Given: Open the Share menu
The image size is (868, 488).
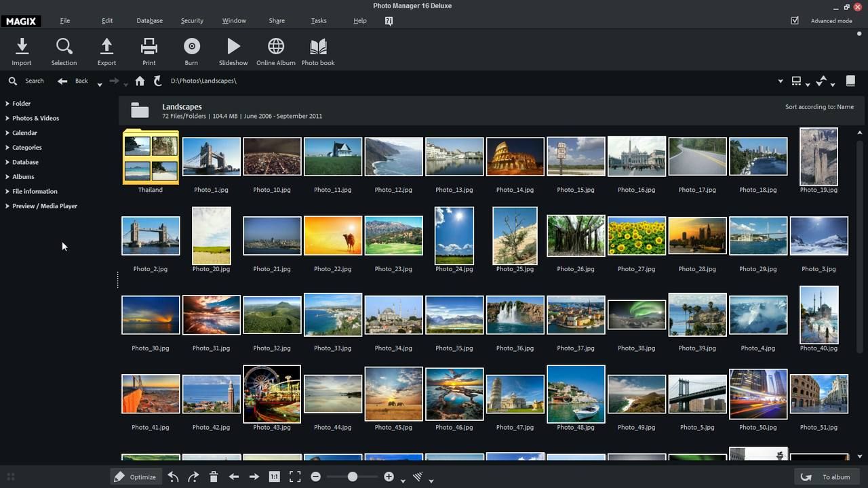Looking at the screenshot, I should [x=276, y=20].
